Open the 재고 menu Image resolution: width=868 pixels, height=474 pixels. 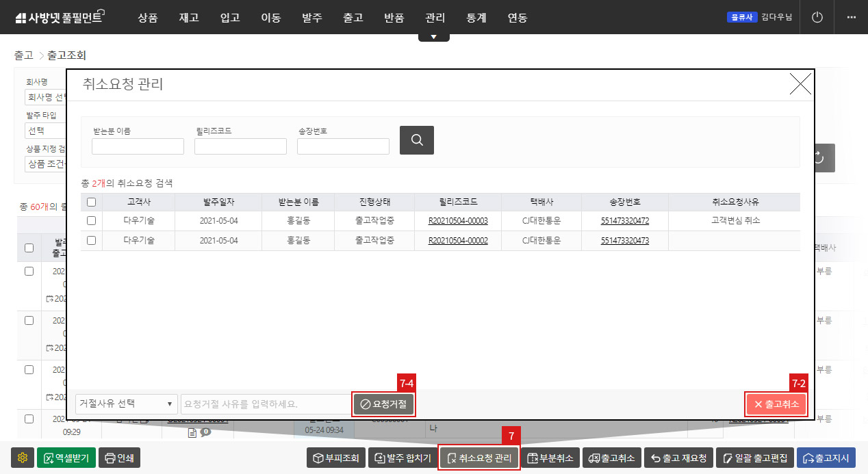pyautogui.click(x=188, y=18)
